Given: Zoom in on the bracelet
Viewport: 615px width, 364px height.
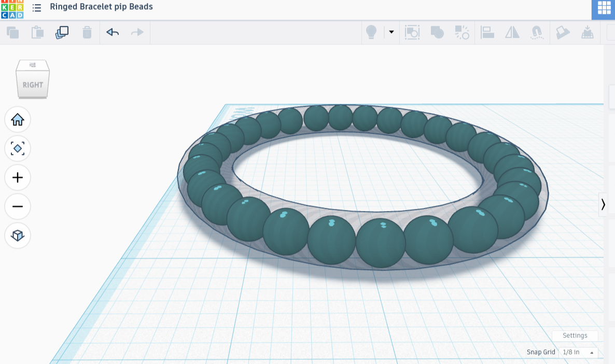Looking at the screenshot, I should (x=18, y=177).
